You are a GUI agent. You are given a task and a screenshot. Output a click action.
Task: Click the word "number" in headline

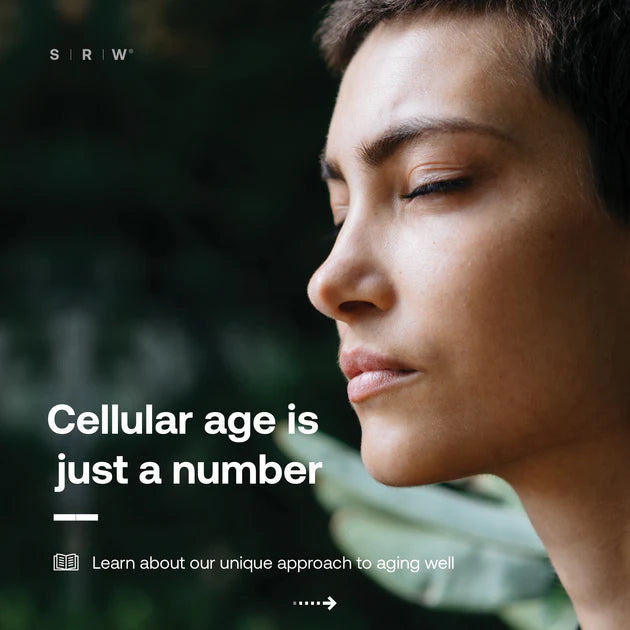(248, 468)
